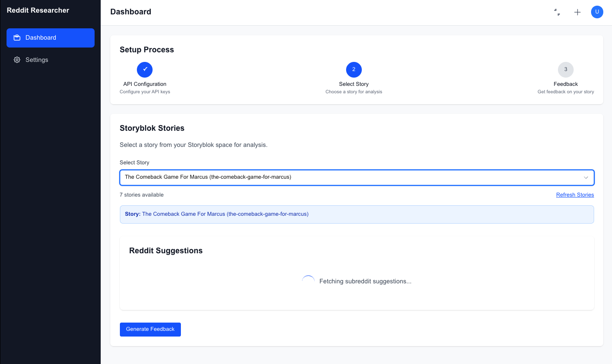612x364 pixels.
Task: Click the Dashboard page title in header
Action: coord(131,12)
